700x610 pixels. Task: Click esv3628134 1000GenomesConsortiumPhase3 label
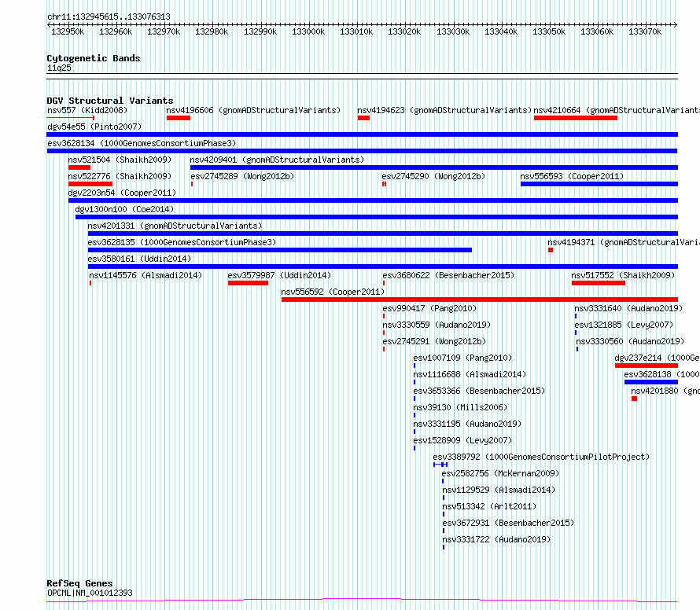click(x=142, y=143)
